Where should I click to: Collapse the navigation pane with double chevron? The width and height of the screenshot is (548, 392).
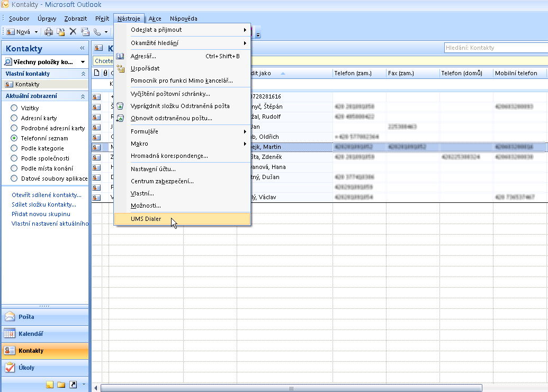[x=82, y=48]
